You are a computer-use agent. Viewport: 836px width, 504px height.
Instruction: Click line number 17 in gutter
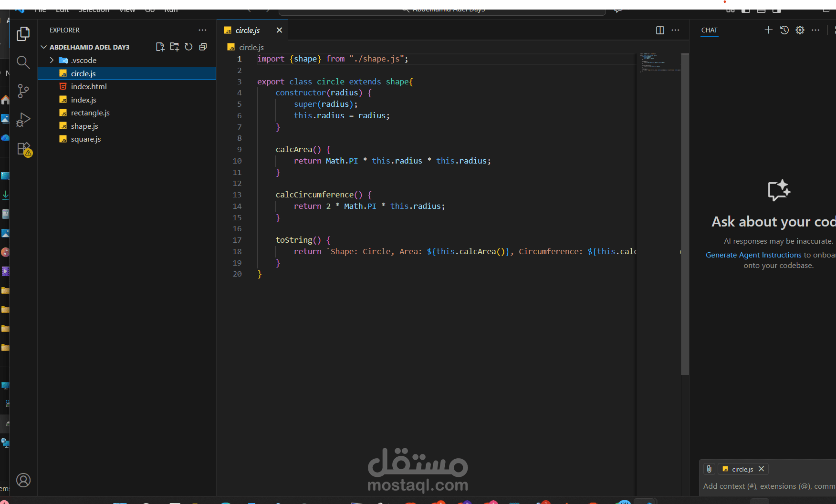point(237,240)
